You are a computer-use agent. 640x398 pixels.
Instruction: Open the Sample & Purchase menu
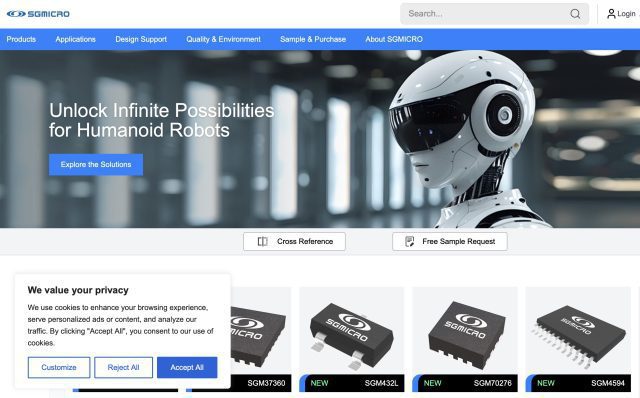tap(313, 39)
